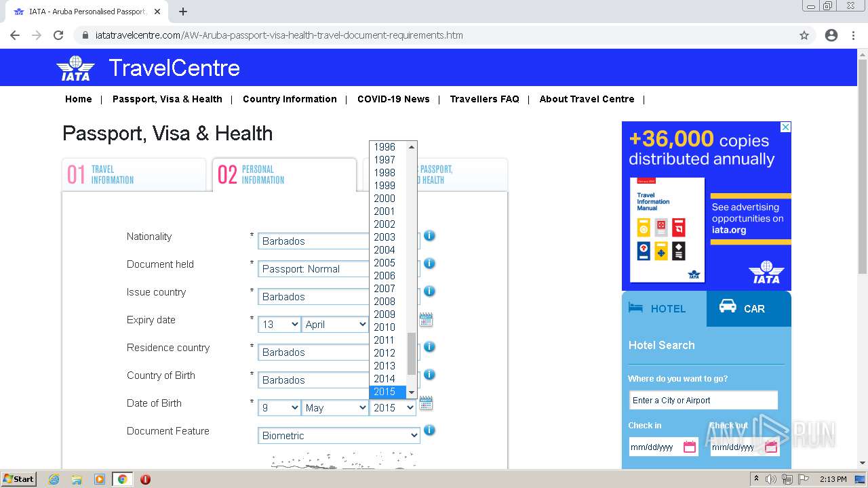Click the red Opera taskbar icon

tap(145, 479)
